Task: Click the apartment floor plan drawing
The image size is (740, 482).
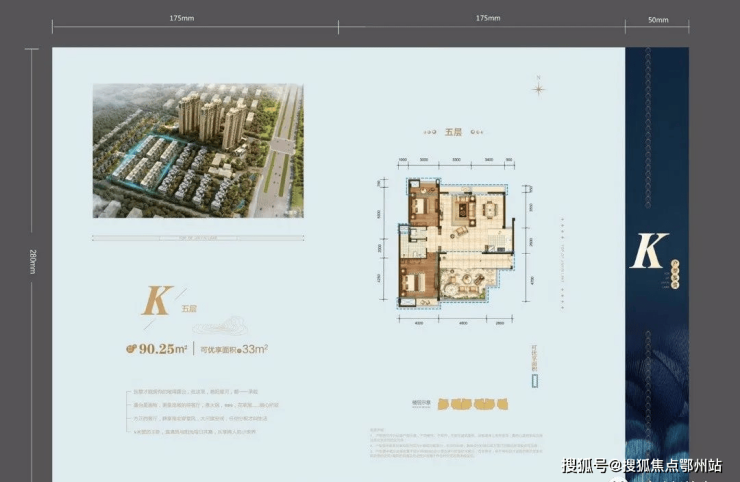Action: [456, 243]
